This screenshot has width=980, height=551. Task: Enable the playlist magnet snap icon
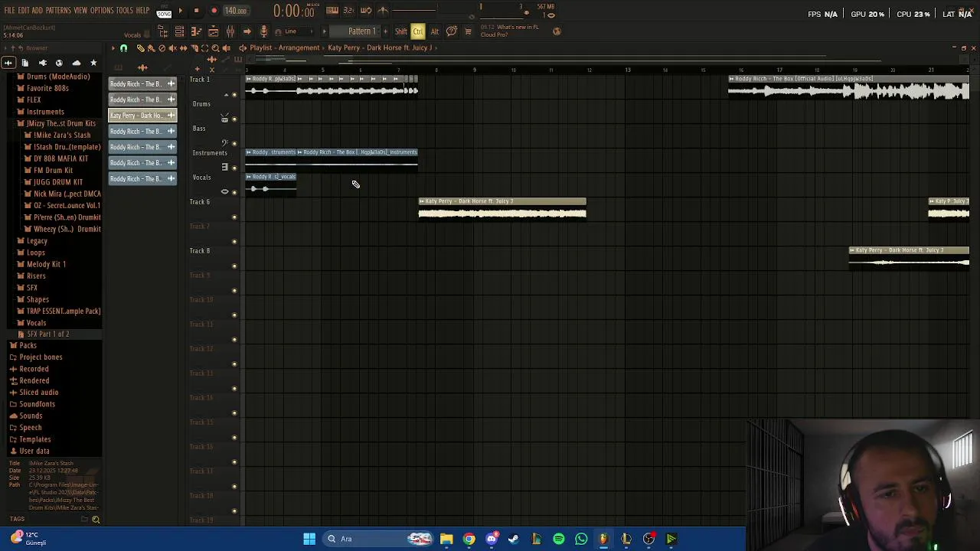point(124,47)
